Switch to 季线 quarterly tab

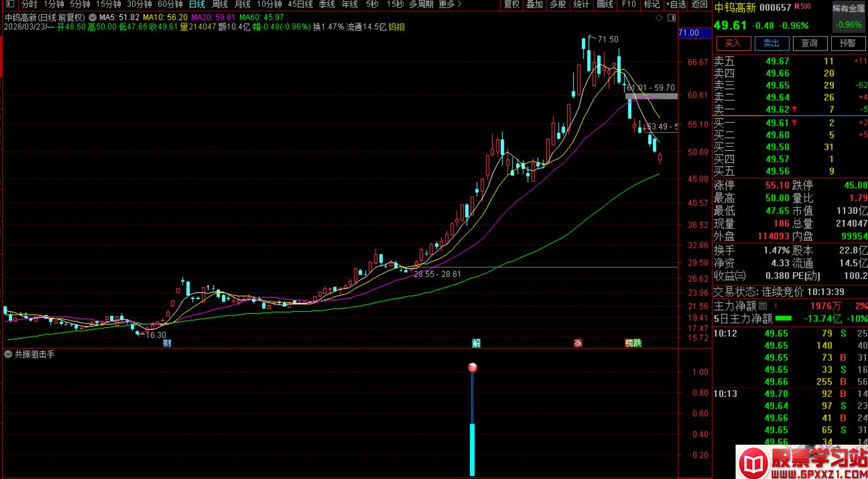pyautogui.click(x=327, y=4)
